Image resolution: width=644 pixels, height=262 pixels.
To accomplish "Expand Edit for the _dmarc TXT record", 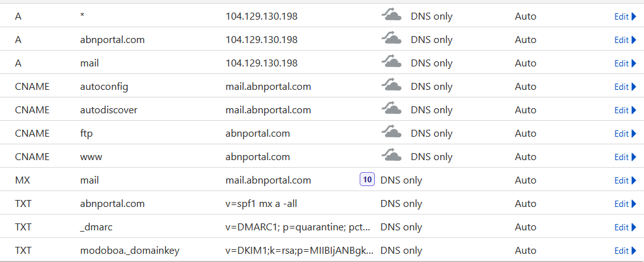I will [x=625, y=227].
